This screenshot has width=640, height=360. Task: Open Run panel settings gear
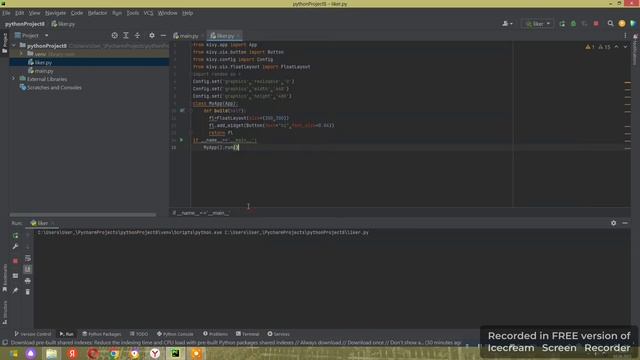(613, 223)
